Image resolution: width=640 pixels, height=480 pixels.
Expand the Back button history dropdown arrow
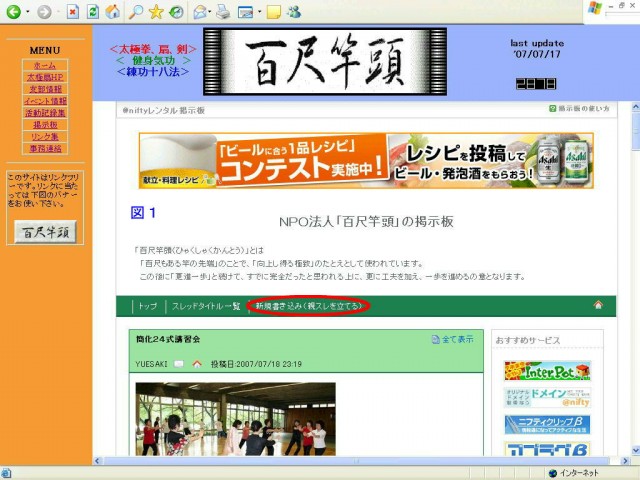(27, 12)
